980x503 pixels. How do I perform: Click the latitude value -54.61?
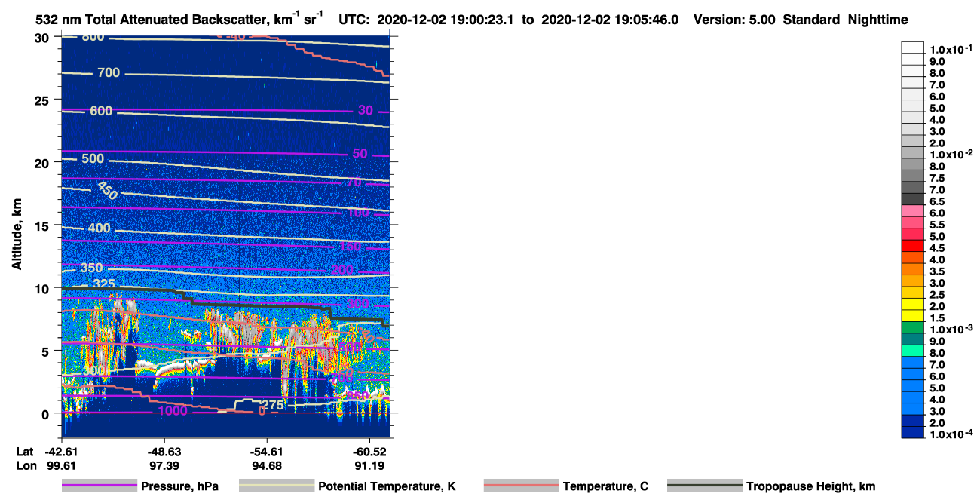(x=266, y=451)
